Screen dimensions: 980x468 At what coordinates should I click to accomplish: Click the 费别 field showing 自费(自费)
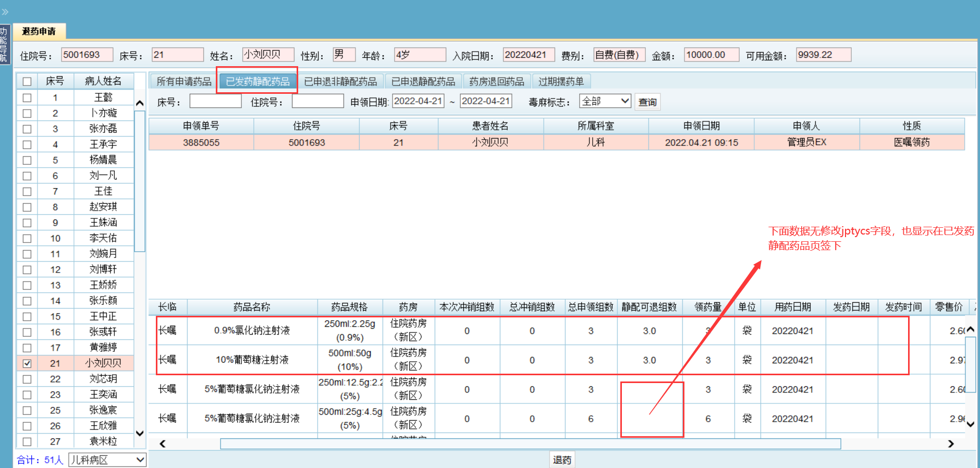pyautogui.click(x=619, y=55)
